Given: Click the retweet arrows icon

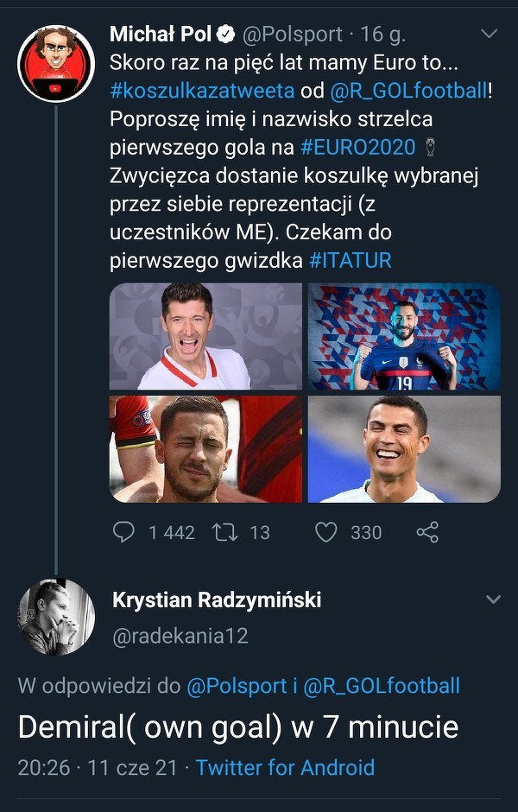Looking at the screenshot, I should point(224,532).
